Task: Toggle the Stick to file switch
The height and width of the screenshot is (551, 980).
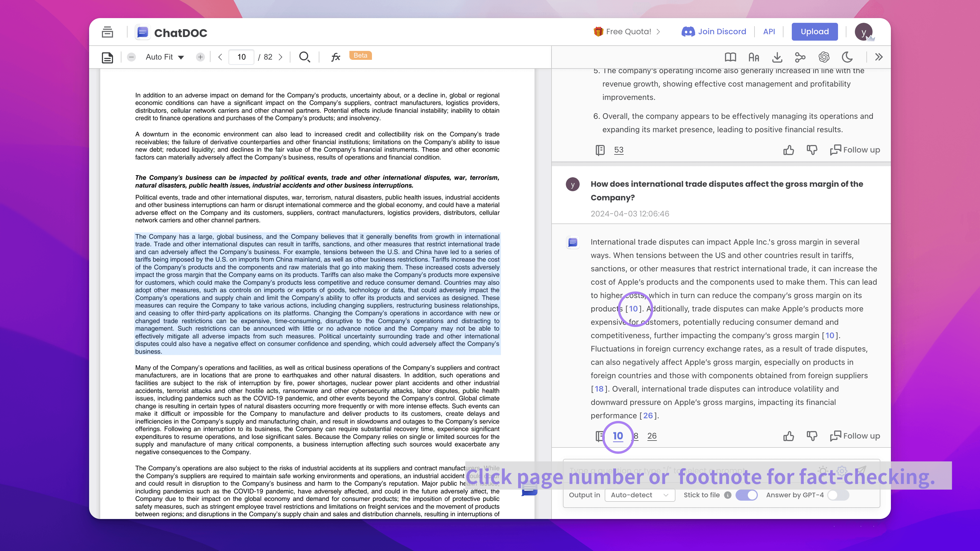Action: 746,495
